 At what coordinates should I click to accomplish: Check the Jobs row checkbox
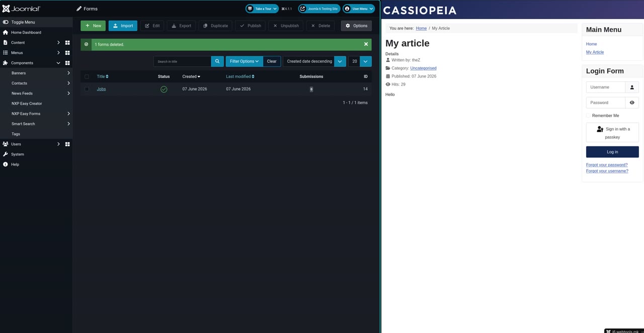[87, 89]
